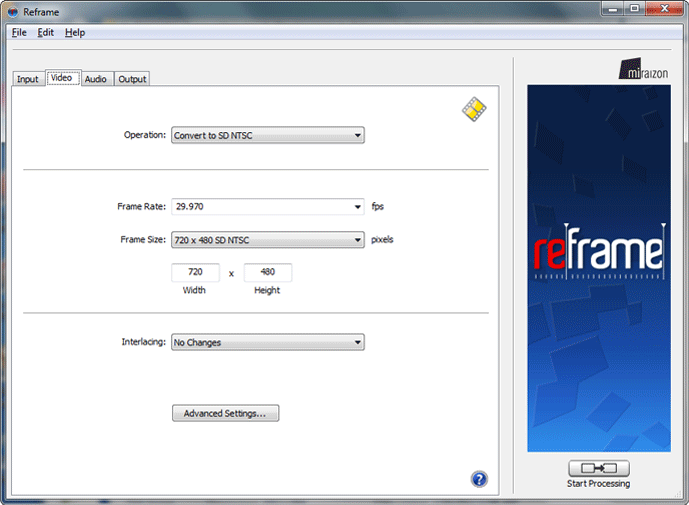Click the Miraizon logo
Viewport: 689px width, 505px height.
click(x=644, y=69)
